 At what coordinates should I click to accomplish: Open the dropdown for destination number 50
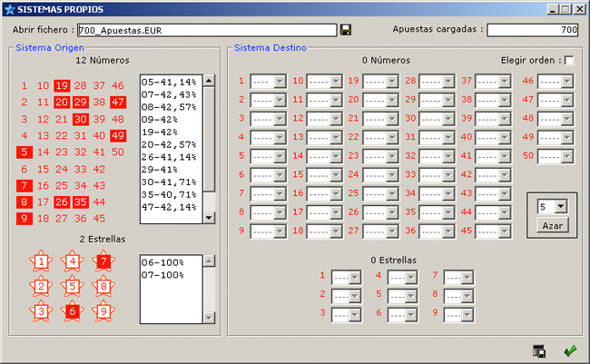pyautogui.click(x=567, y=157)
